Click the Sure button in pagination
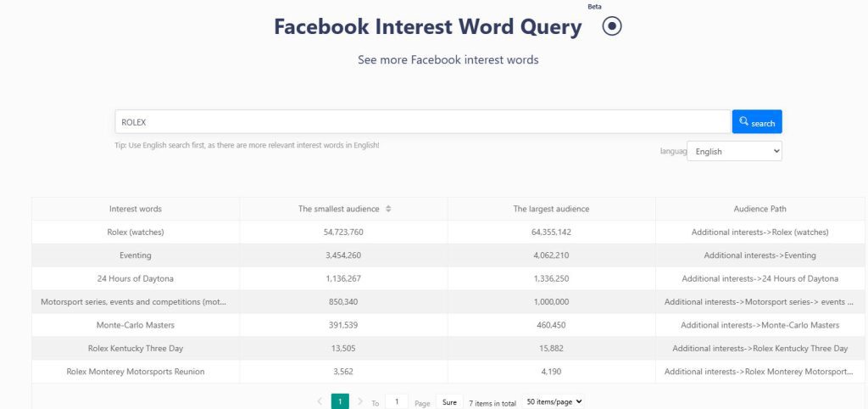The width and height of the screenshot is (868, 409). click(x=449, y=402)
